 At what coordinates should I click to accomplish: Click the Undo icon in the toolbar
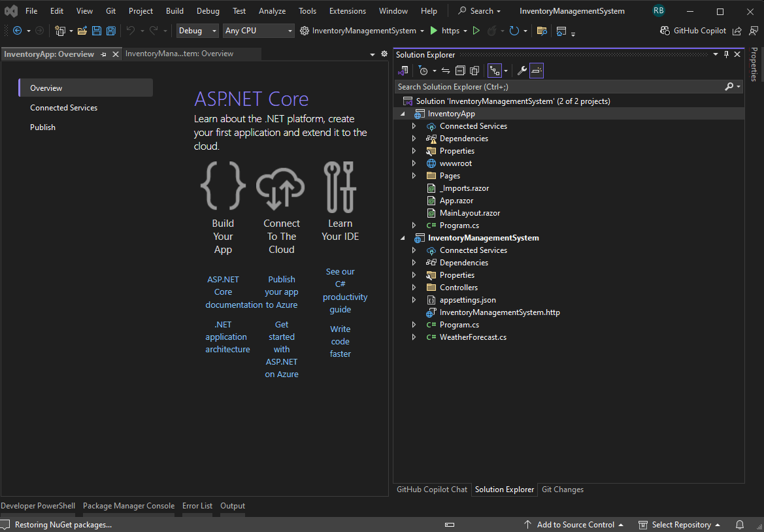point(131,30)
